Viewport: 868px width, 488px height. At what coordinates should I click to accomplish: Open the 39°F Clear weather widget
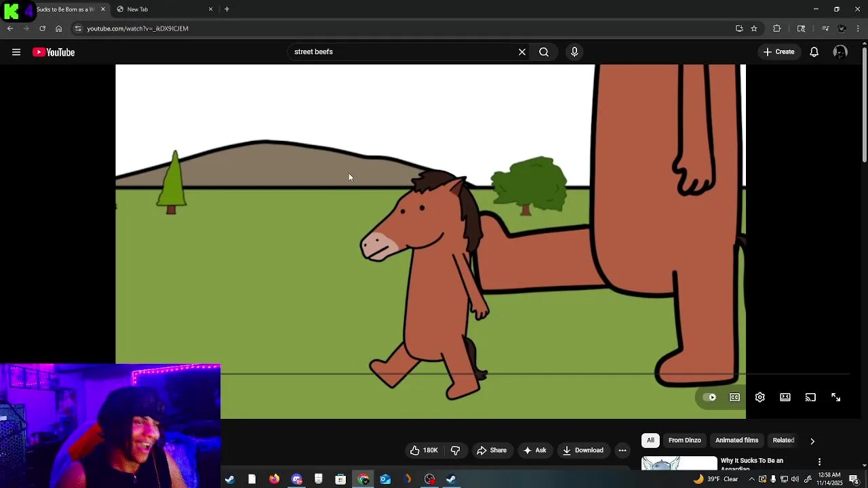[715, 479]
